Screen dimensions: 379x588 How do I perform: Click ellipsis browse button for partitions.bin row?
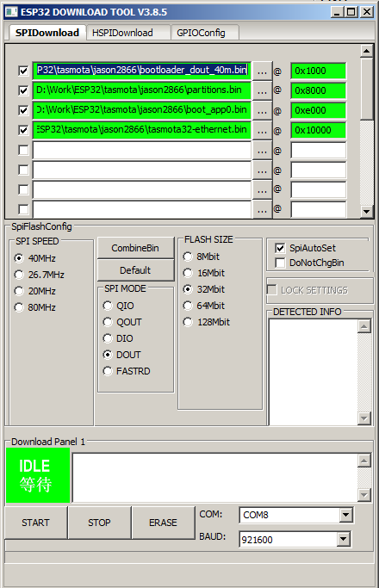pos(263,91)
